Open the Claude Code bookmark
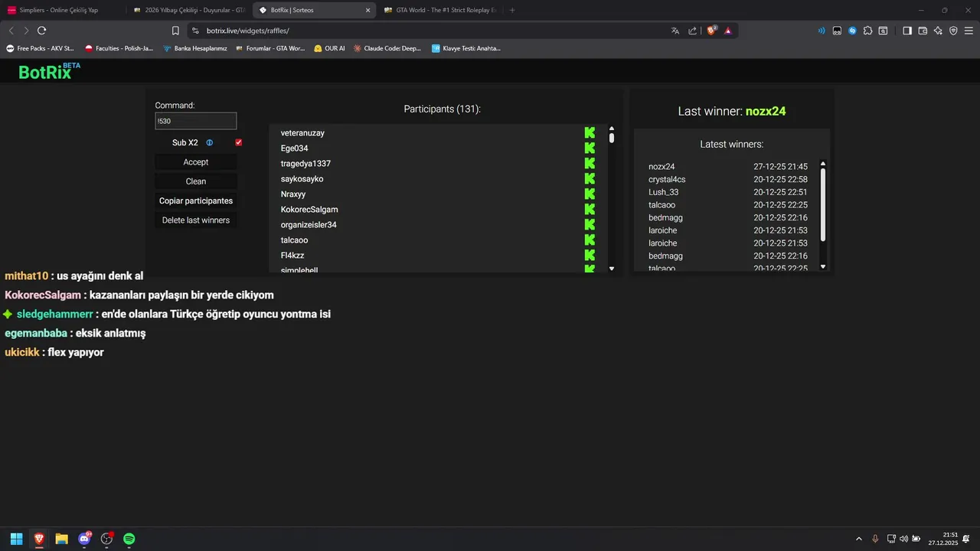980x551 pixels. pyautogui.click(x=387, y=48)
